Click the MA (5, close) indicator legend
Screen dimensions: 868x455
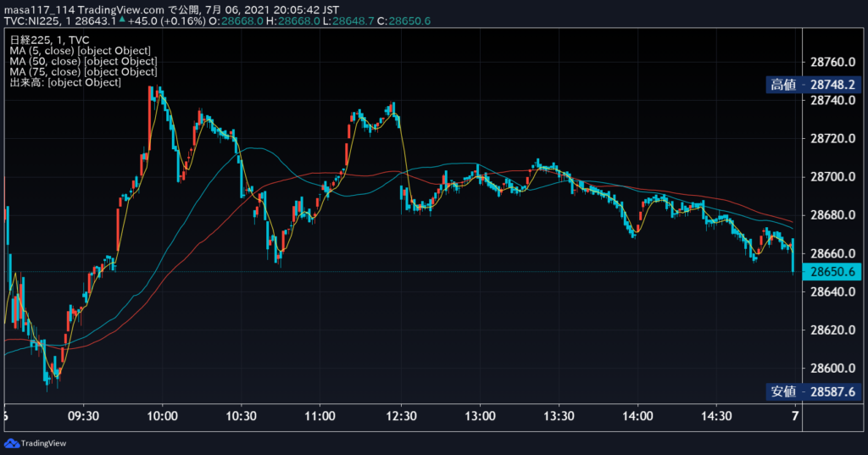point(80,50)
